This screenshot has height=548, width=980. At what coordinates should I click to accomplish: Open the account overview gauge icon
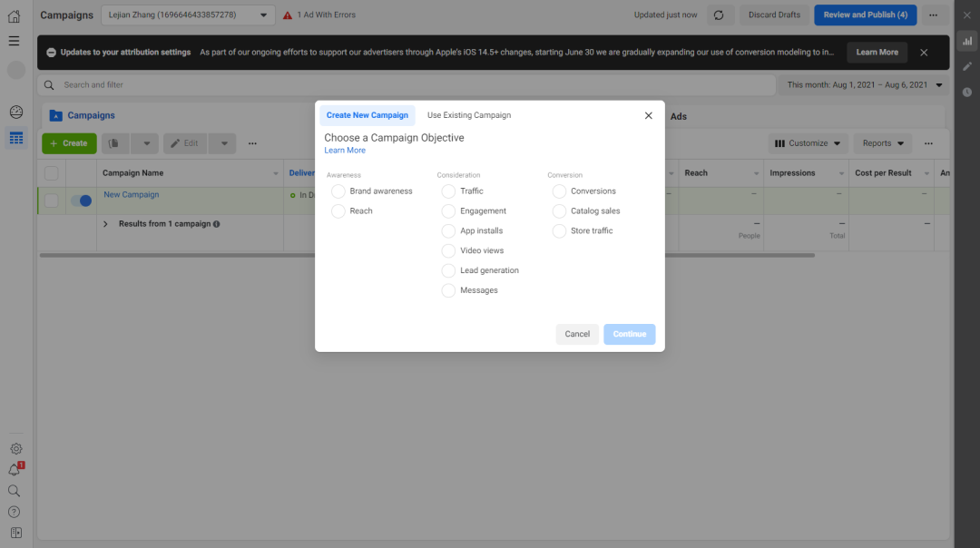coord(16,112)
